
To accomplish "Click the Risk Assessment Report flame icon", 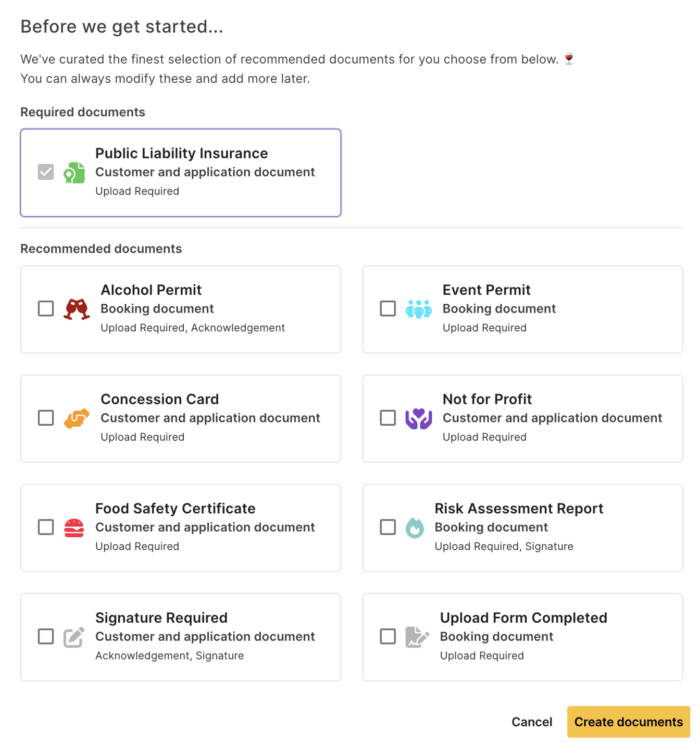I will (x=415, y=528).
